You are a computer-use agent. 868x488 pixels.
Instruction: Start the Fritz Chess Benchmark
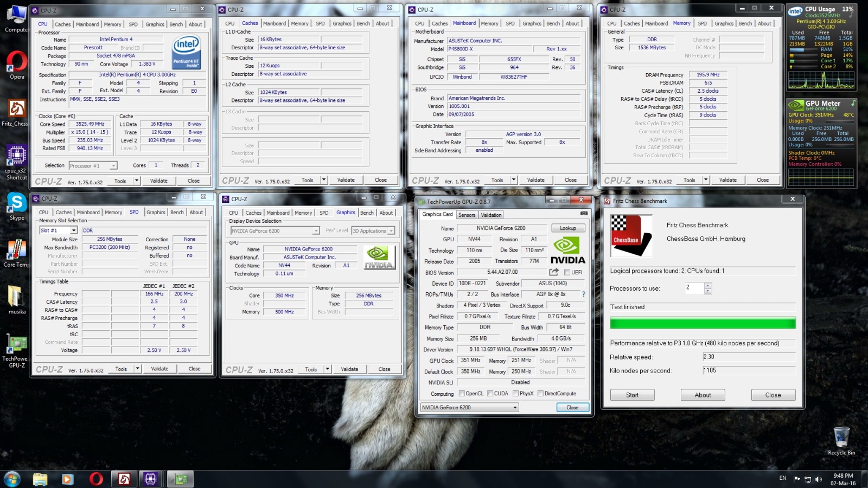point(632,395)
